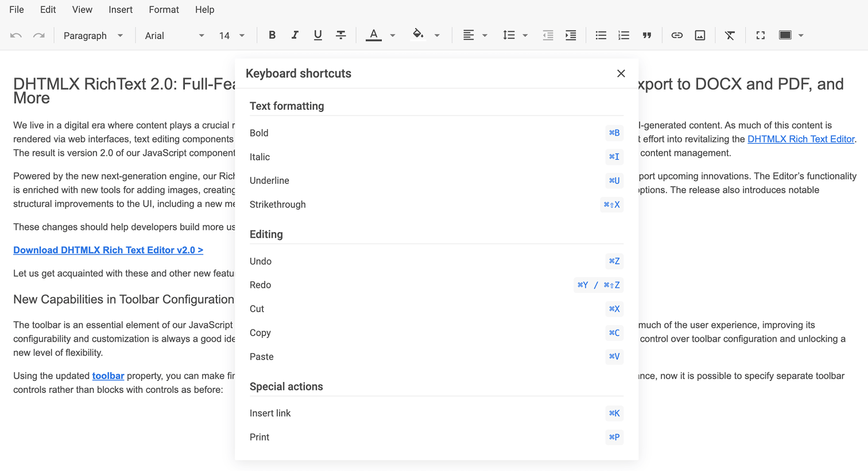Open the Format menu
This screenshot has height=471, width=868.
[x=164, y=10]
